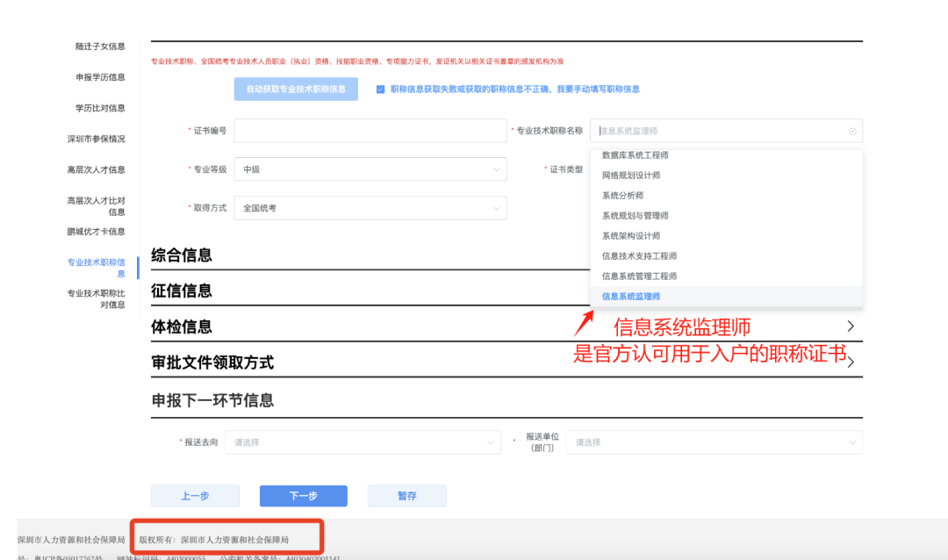The height and width of the screenshot is (560, 948).
Task: Open 学历比对信息 sidebar item
Action: coord(100,108)
